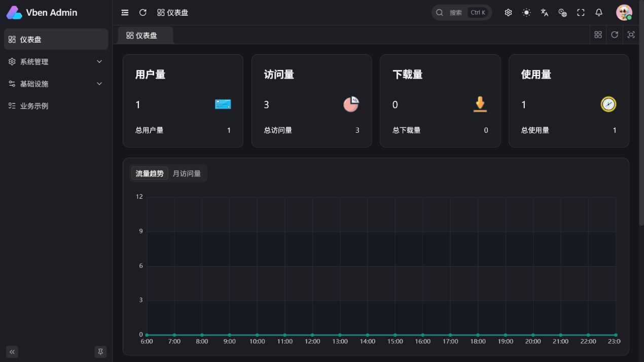Switch to the 月访问量 chart tab
The image size is (644, 362).
(x=187, y=173)
